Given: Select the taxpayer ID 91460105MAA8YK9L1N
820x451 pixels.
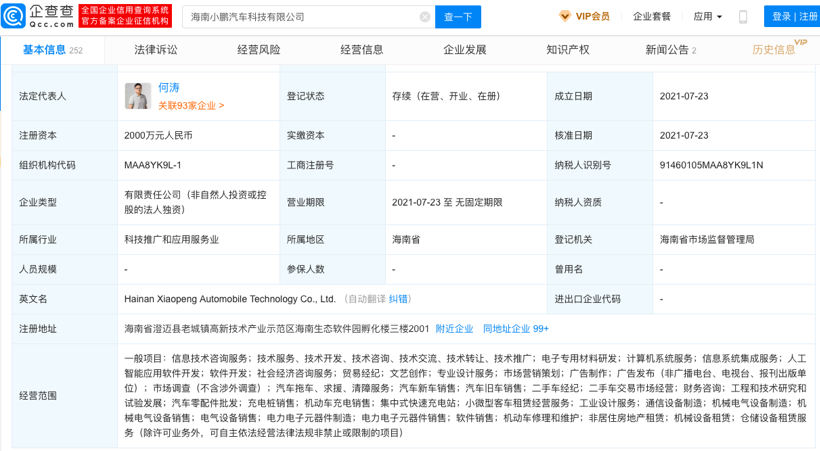Looking at the screenshot, I should pos(711,165).
